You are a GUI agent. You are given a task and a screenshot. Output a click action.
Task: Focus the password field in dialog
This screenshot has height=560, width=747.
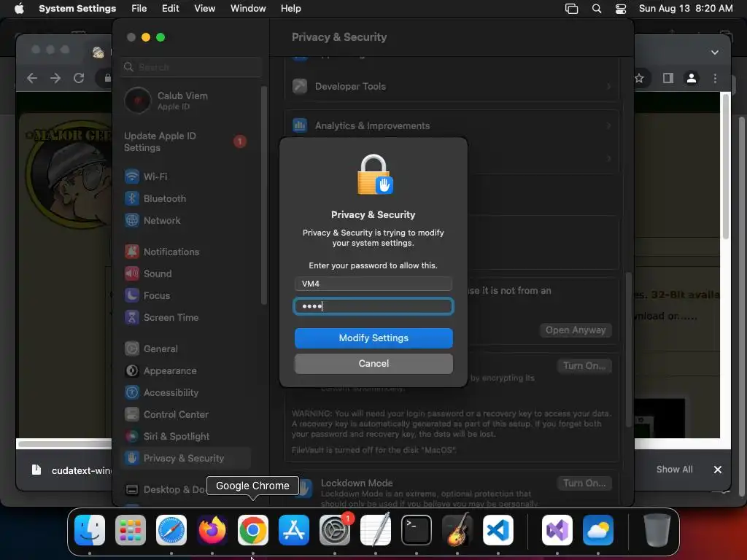click(x=373, y=306)
